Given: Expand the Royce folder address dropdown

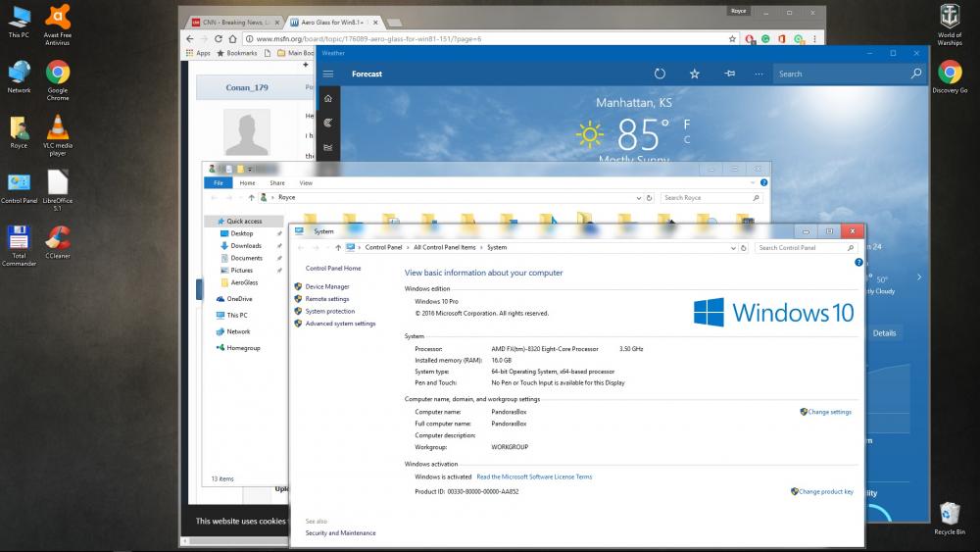Looking at the screenshot, I should tap(640, 198).
